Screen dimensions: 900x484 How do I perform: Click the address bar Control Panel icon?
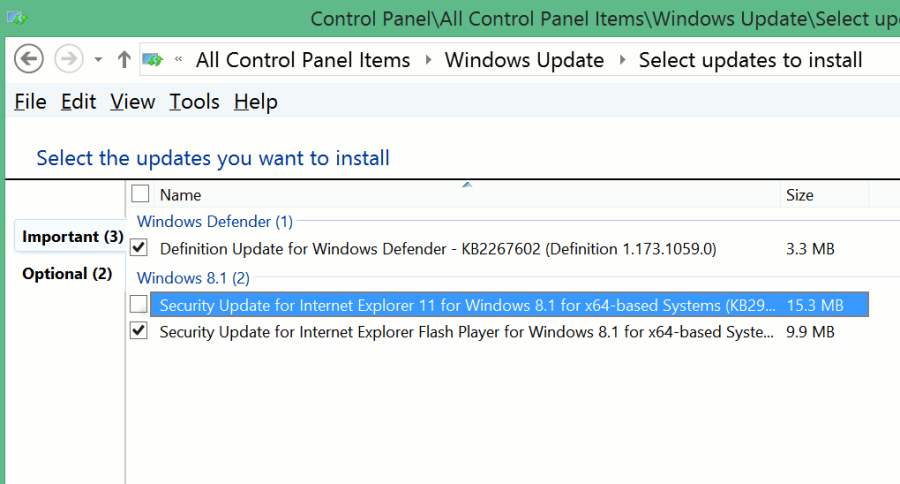point(153,60)
